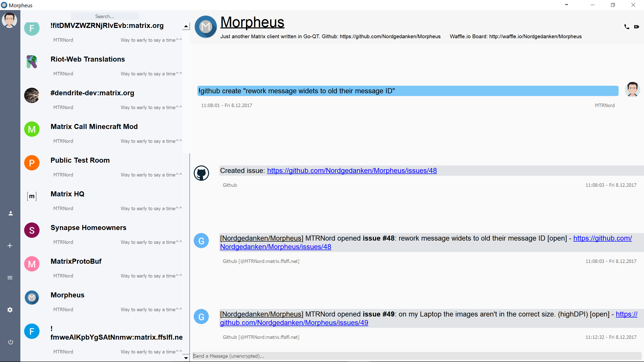The image size is (644, 362).
Task: Select the Synapse Homeowners avatar
Action: point(32,230)
